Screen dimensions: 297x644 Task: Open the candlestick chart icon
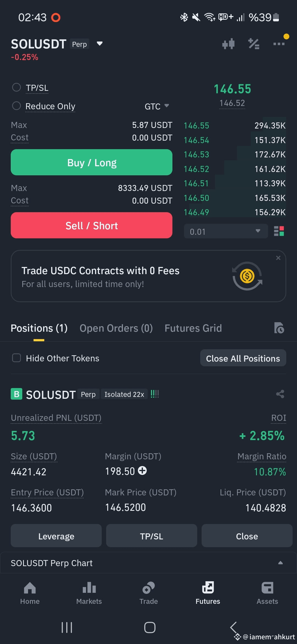click(x=228, y=44)
